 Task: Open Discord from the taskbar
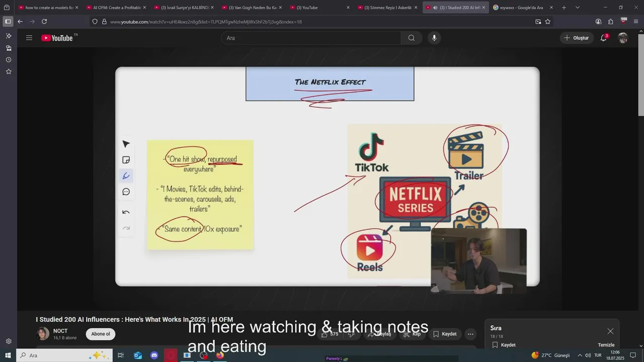coord(154,355)
